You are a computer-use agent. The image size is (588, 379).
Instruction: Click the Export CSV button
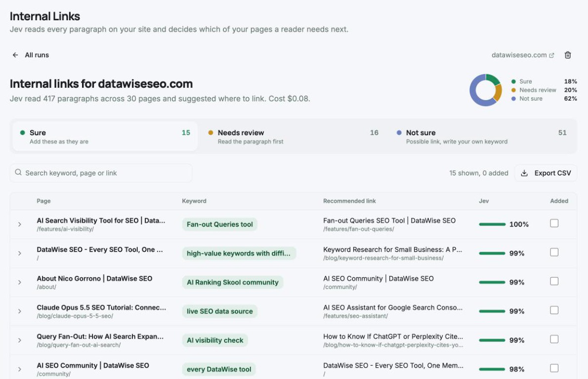click(546, 173)
